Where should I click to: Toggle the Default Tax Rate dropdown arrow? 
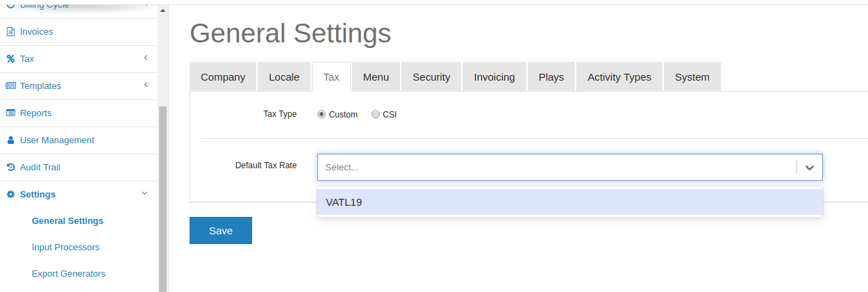coord(810,168)
